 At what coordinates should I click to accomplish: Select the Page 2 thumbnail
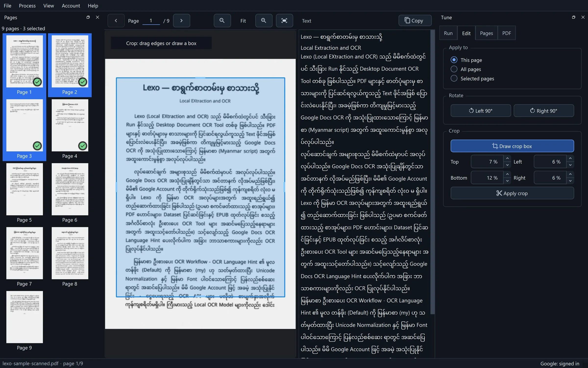pos(70,65)
